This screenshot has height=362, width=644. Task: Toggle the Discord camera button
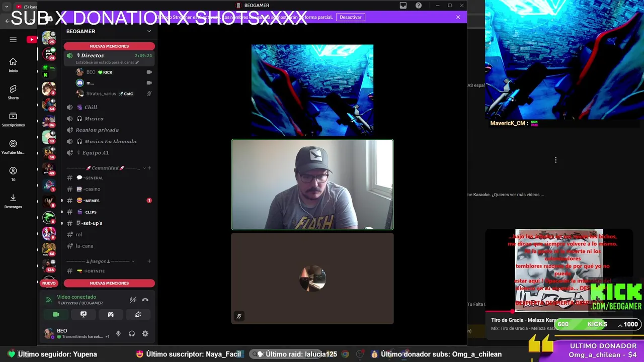click(x=56, y=314)
